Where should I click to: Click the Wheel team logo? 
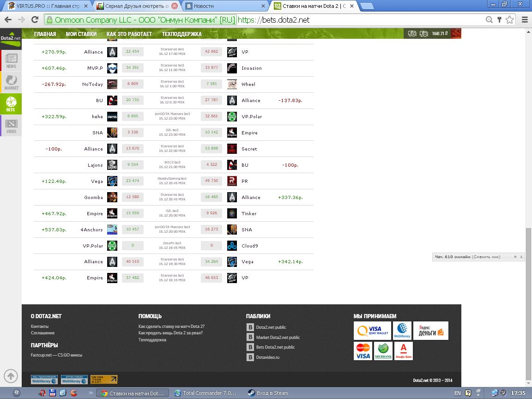pos(232,84)
